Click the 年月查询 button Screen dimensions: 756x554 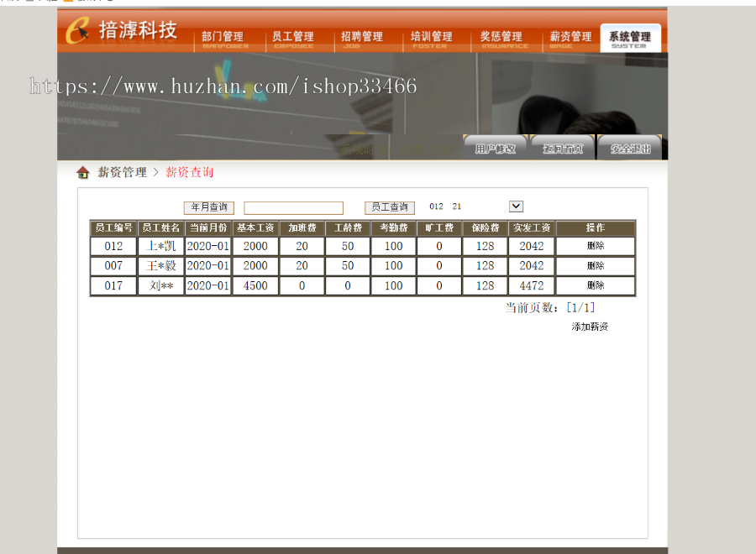(209, 207)
